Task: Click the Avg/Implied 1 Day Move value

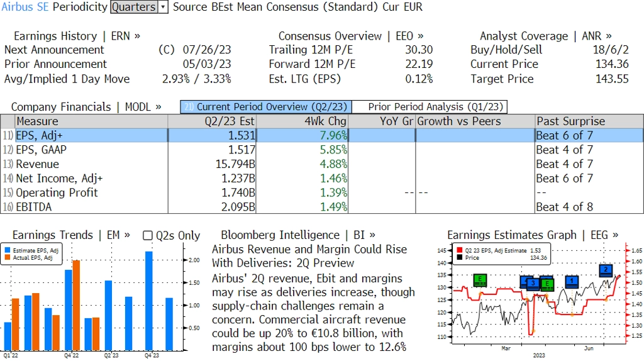Action: pos(197,79)
